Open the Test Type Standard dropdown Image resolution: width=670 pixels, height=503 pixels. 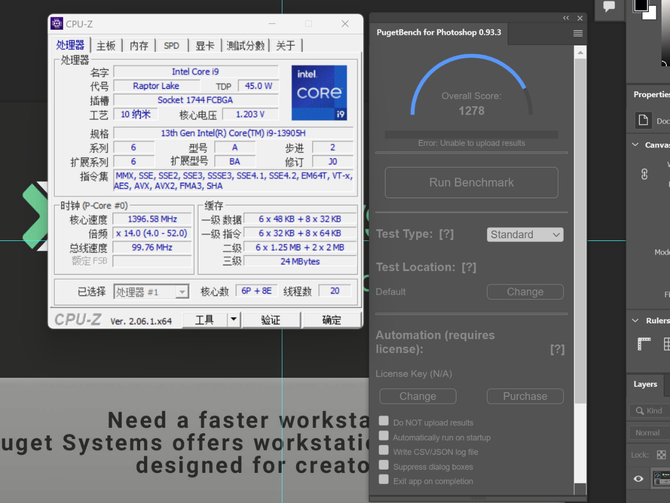point(525,235)
